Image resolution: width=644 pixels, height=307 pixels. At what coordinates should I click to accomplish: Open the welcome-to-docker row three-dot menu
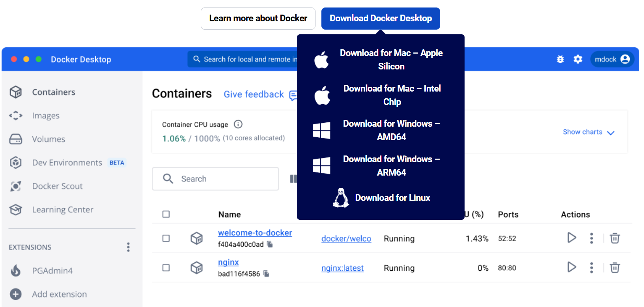(591, 238)
